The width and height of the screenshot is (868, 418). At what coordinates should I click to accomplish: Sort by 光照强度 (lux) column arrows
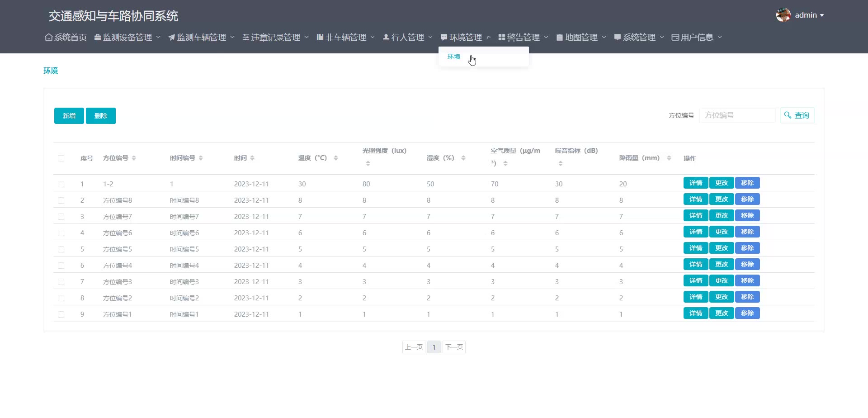pyautogui.click(x=368, y=163)
